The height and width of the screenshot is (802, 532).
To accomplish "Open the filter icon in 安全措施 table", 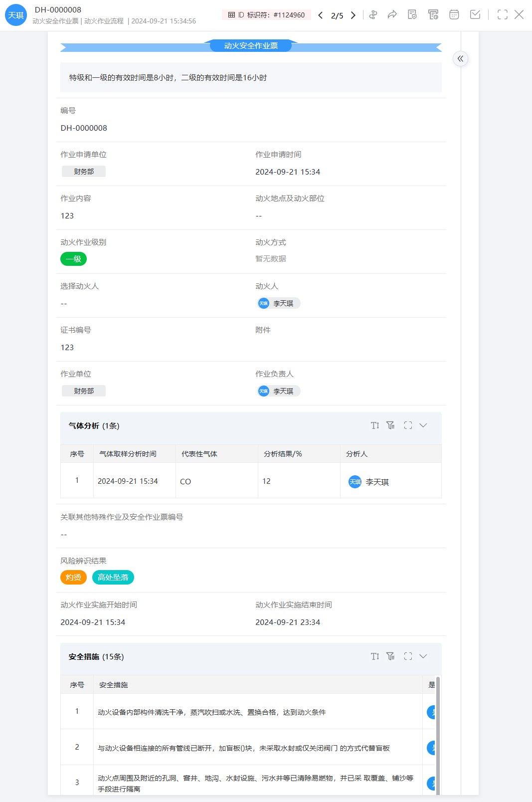I will pos(391,656).
